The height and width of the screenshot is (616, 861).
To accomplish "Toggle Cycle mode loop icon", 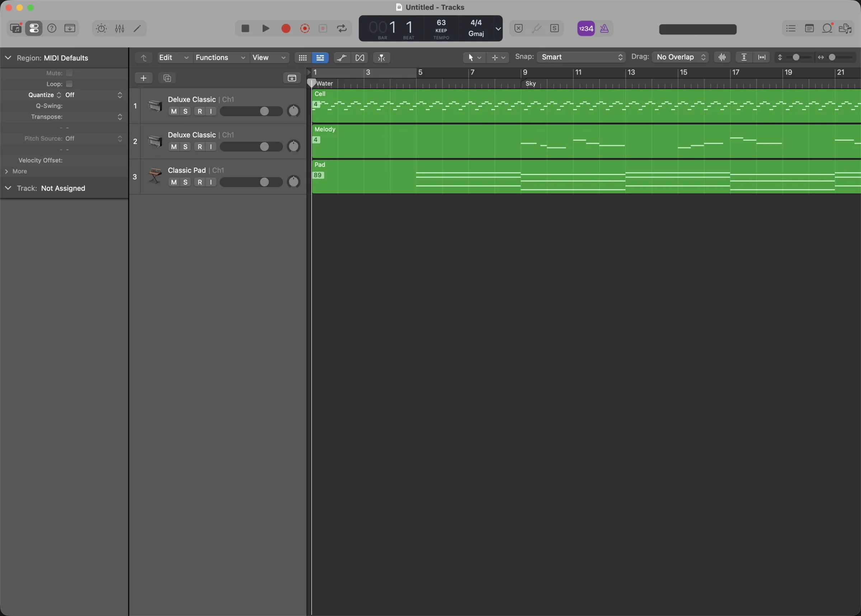I will click(x=342, y=28).
